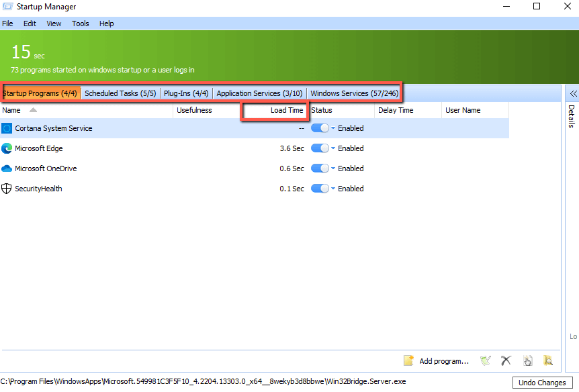The height and width of the screenshot is (392, 579).
Task: Sort by the Load Time column header
Action: (x=275, y=110)
